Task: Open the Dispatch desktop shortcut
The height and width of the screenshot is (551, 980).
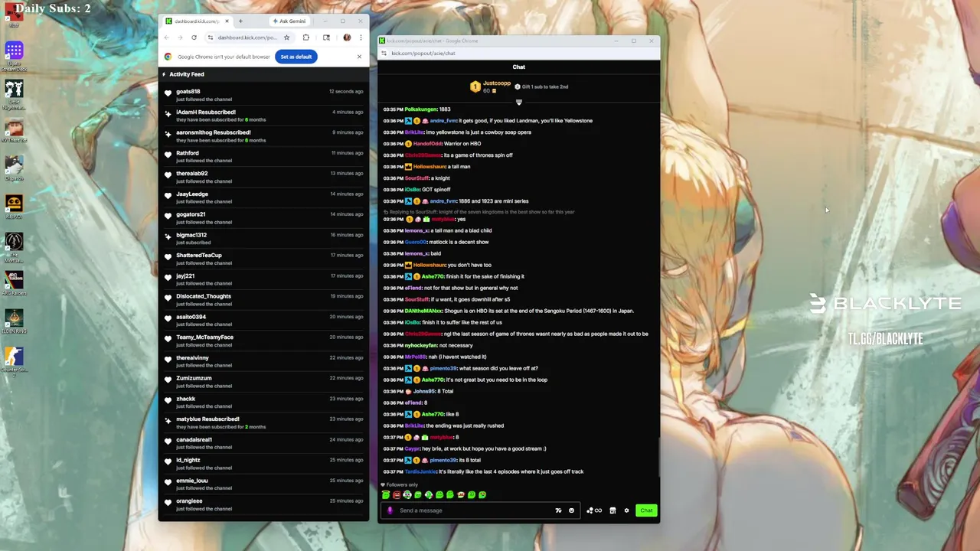Action: click(x=14, y=168)
